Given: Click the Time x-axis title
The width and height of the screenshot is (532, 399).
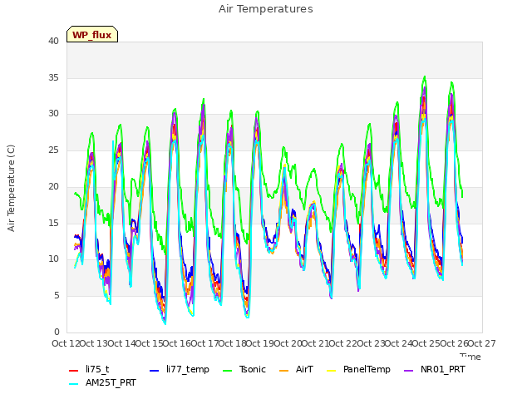Looking at the screenshot, I should click(x=470, y=357).
